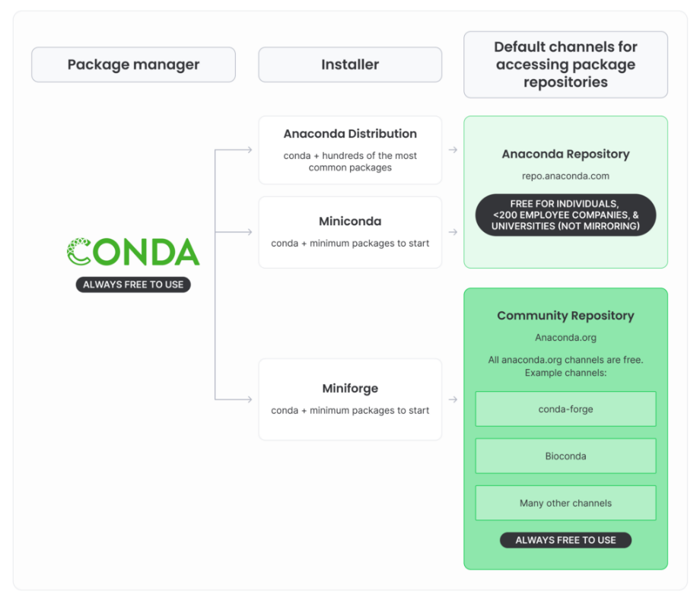Image resolution: width=700 pixels, height=601 pixels.
Task: Select the conda-forge channel
Action: tap(565, 409)
